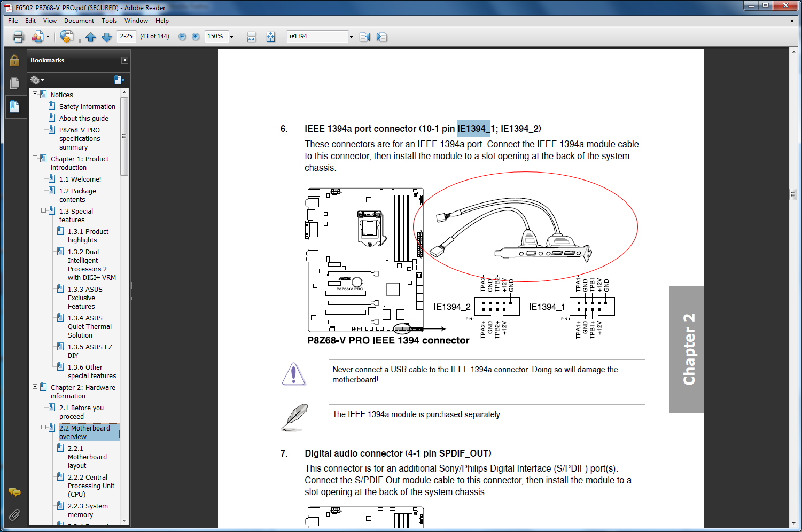802x532 pixels.
Task: Click bookmarks panel scroll-down arrow
Action: pyautogui.click(x=124, y=520)
